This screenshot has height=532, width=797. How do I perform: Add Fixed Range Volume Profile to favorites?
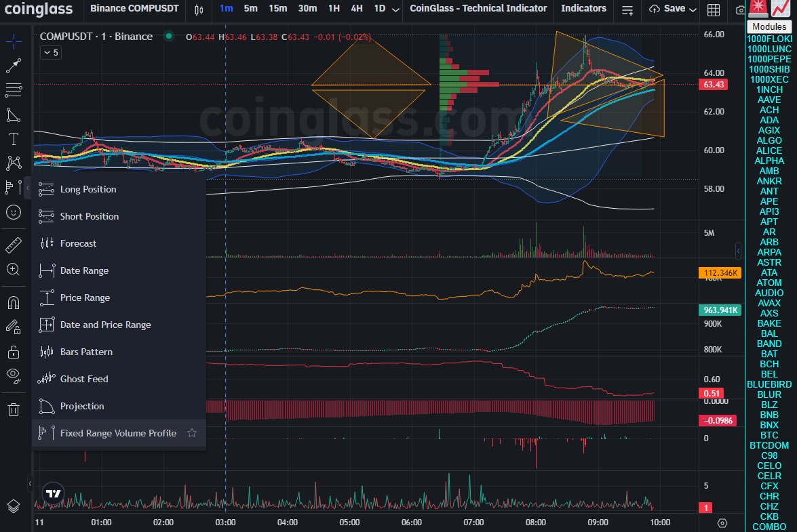click(x=192, y=433)
